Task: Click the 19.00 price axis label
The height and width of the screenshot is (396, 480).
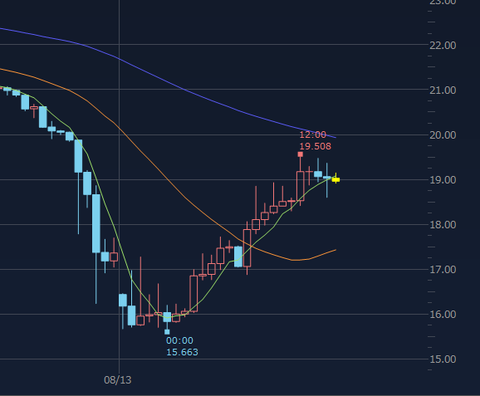Action: [x=443, y=180]
